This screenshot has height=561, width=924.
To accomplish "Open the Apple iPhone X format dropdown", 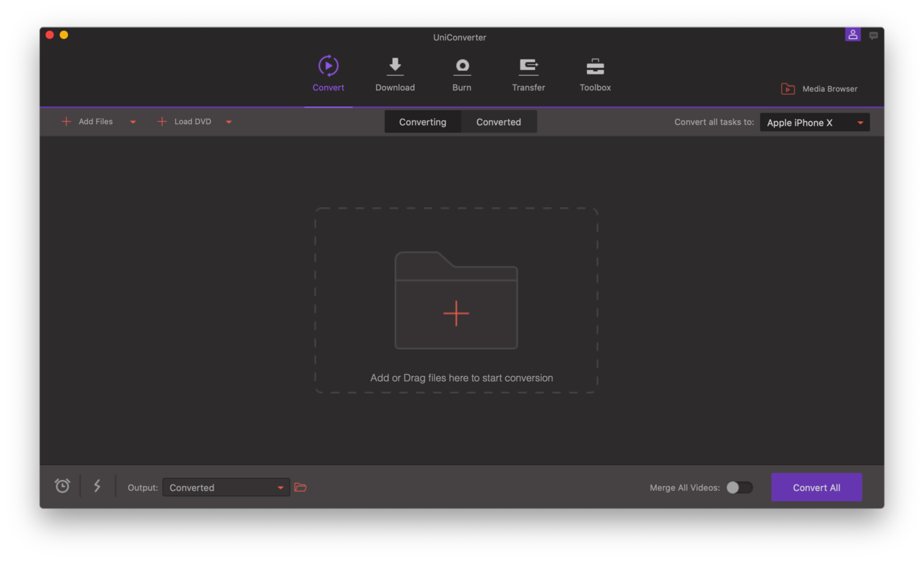I will (815, 123).
